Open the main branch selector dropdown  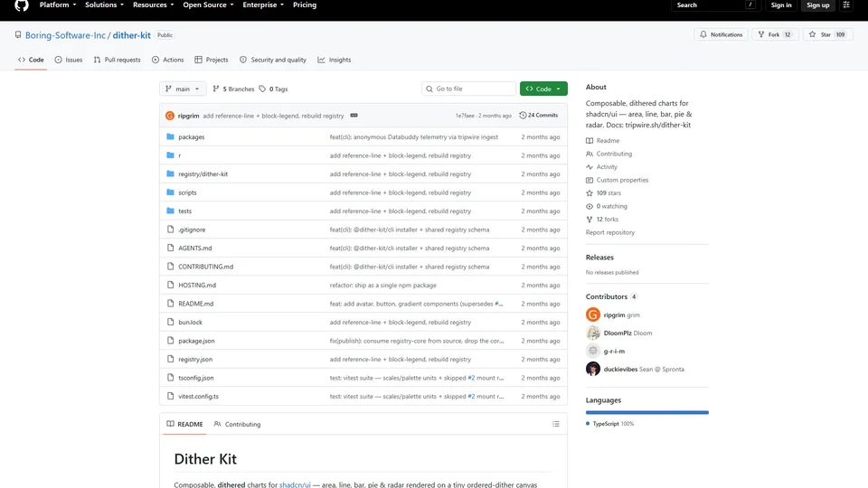[183, 89]
